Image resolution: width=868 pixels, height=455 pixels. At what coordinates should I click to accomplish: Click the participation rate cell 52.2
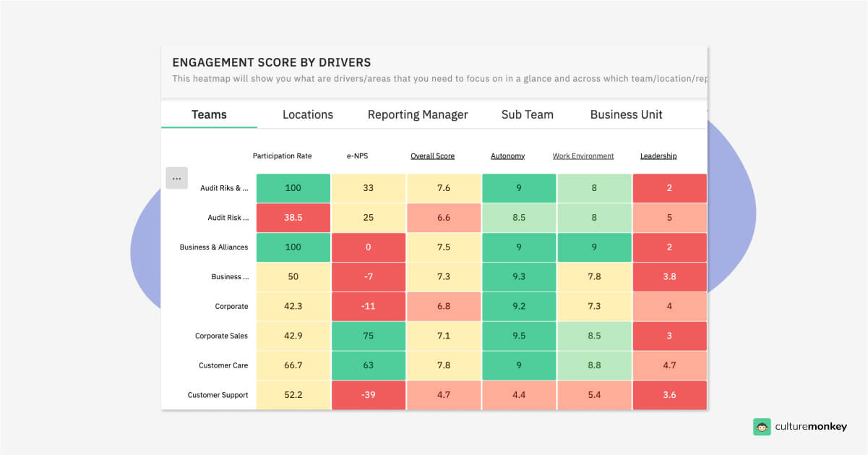(293, 395)
